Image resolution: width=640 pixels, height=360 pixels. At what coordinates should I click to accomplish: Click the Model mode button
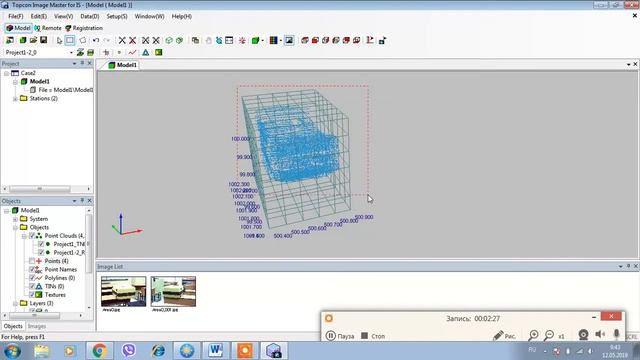(18, 28)
